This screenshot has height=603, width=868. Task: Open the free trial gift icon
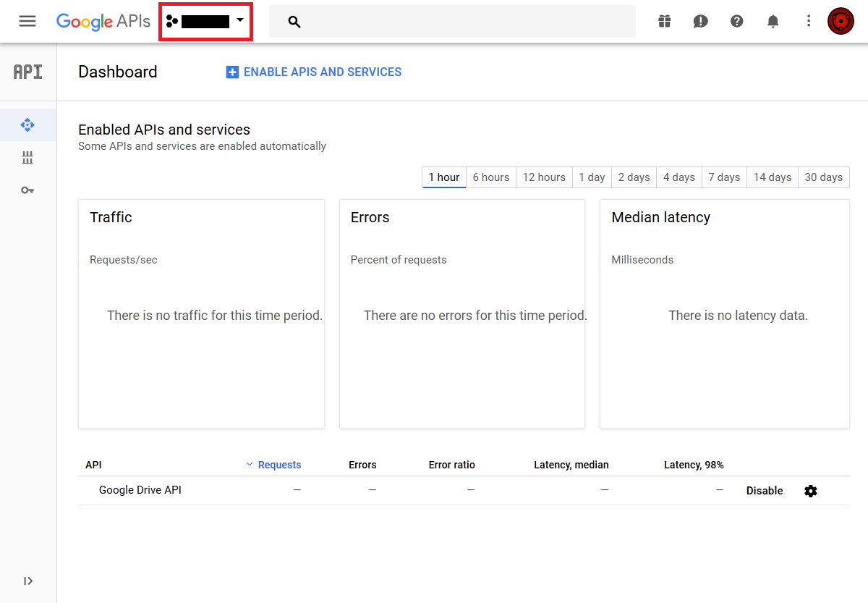point(664,21)
